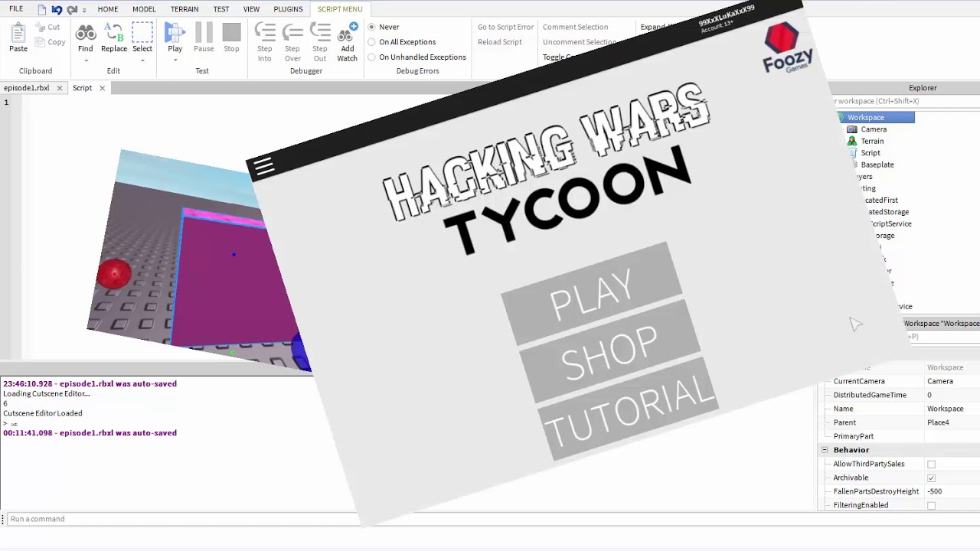Stop the test session
Image resolution: width=980 pixels, height=551 pixels.
(231, 37)
